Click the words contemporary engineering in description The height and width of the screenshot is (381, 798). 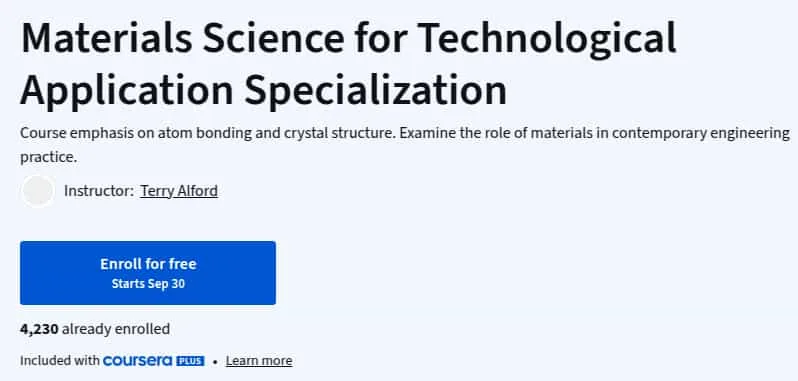point(701,133)
